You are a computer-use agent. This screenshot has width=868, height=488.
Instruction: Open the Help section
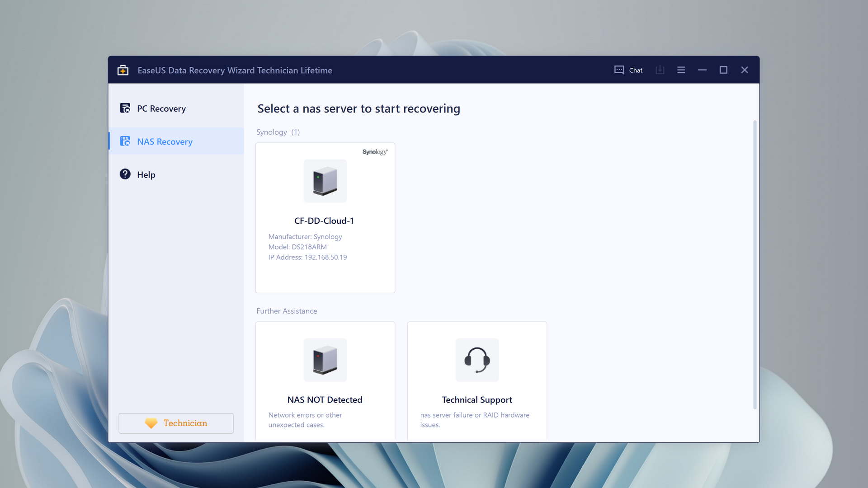tap(176, 174)
